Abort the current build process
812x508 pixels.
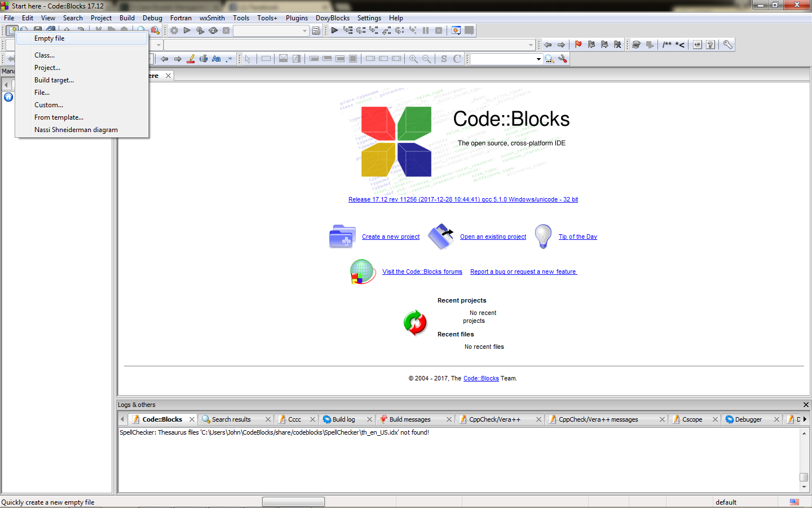point(226,30)
